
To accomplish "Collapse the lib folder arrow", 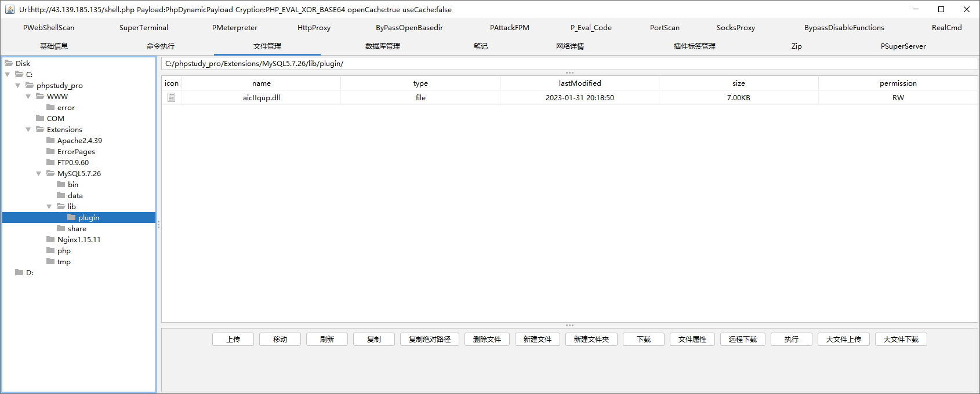I will coord(49,206).
